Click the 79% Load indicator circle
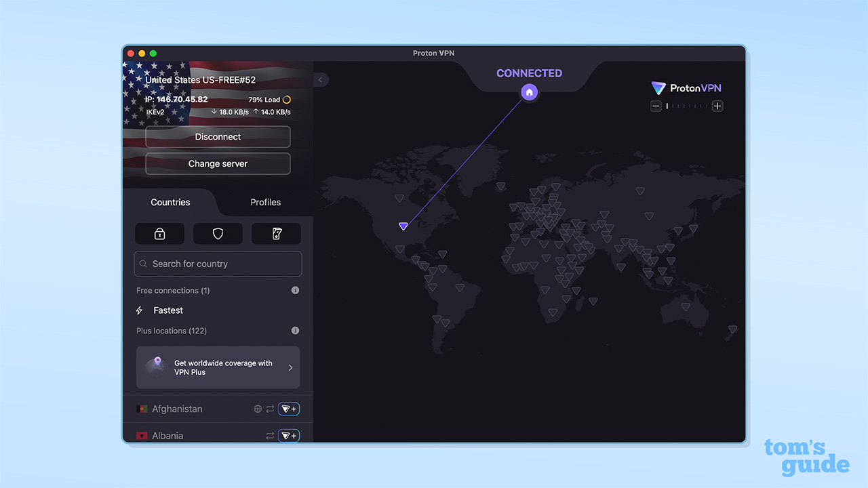This screenshot has width=868, height=488. point(287,100)
